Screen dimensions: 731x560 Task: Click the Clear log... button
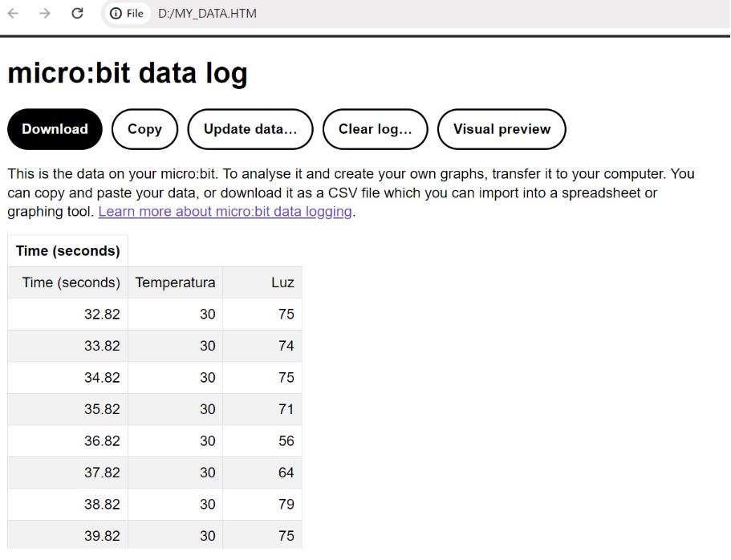click(375, 129)
